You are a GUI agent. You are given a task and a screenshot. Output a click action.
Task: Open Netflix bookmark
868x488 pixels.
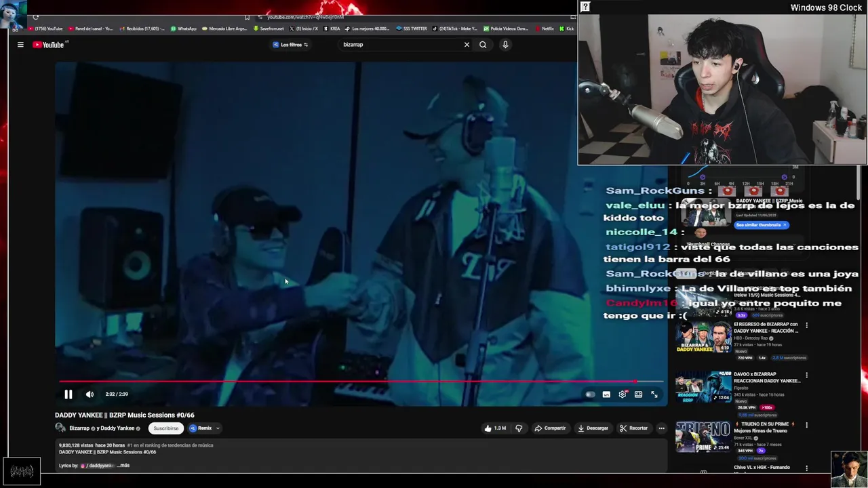coord(545,28)
